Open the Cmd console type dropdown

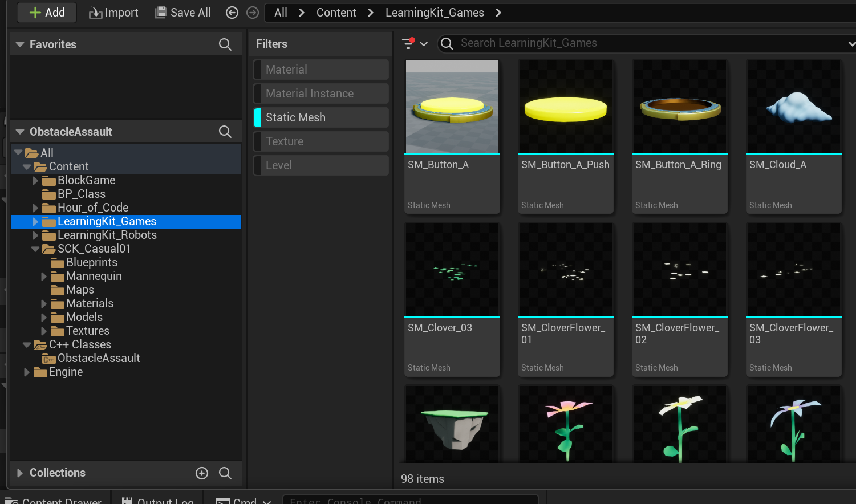pos(244,499)
